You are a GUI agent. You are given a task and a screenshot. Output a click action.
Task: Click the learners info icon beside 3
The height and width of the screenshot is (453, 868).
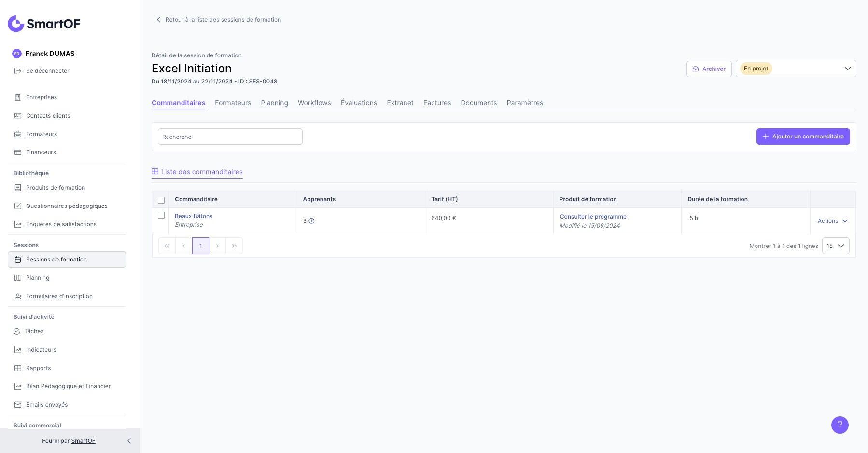[312, 221]
